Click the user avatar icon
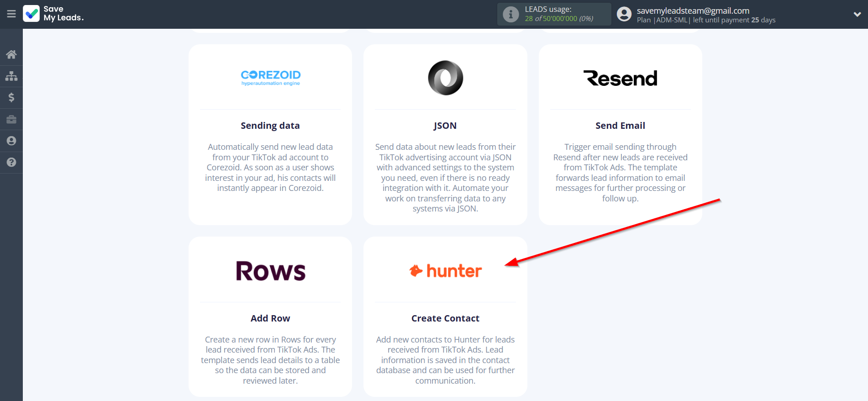 tap(624, 14)
